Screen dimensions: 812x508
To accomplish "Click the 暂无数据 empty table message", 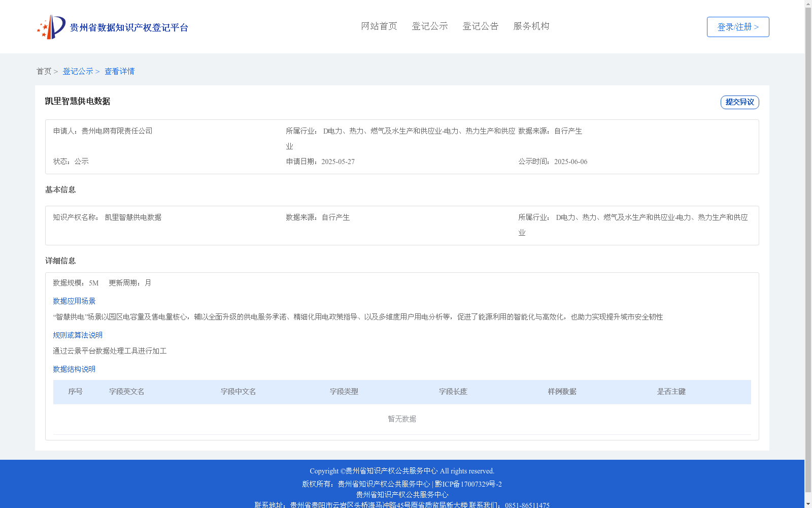I will tap(402, 419).
